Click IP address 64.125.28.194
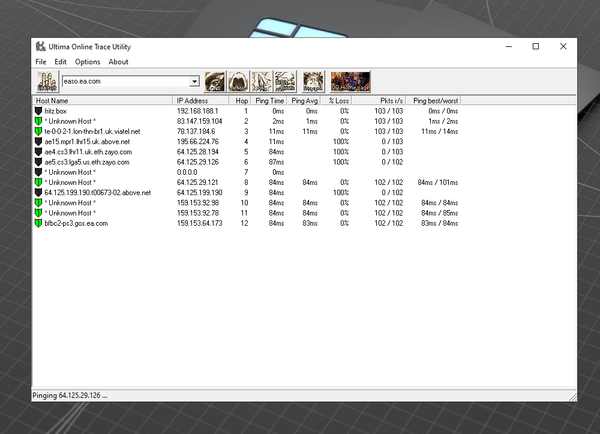Image resolution: width=600 pixels, height=434 pixels. 198,152
